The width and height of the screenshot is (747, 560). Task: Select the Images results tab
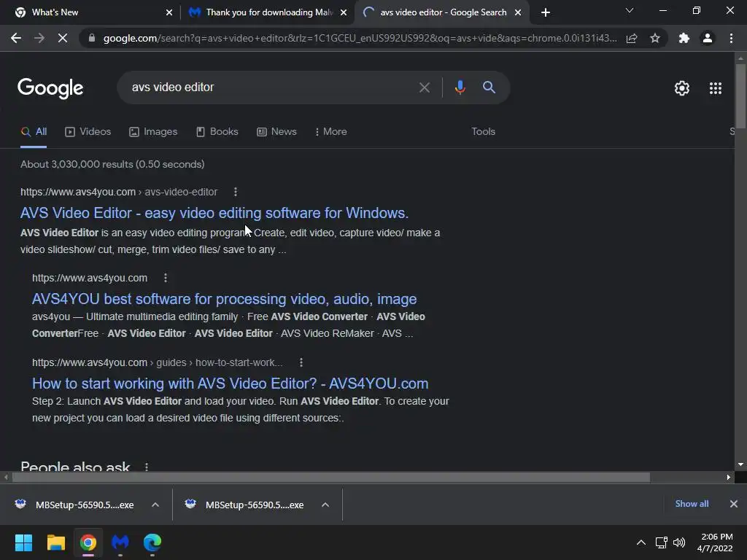click(x=153, y=132)
